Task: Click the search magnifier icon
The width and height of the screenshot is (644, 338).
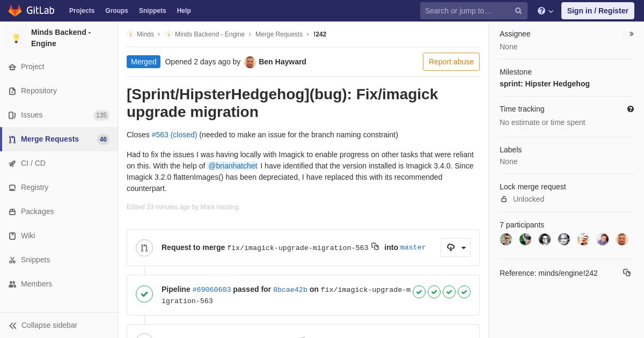Action: point(518,11)
